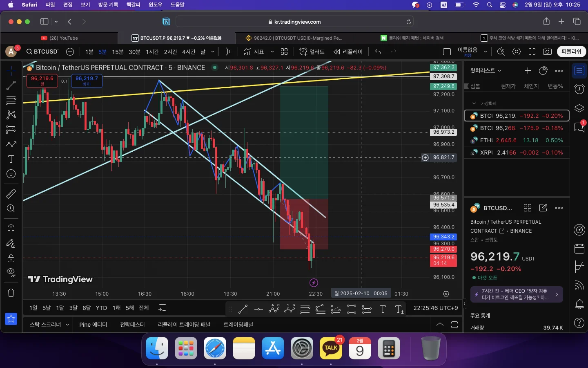Open the alerts clock panel in right sidebar
This screenshot has height=368, width=588.
click(579, 89)
